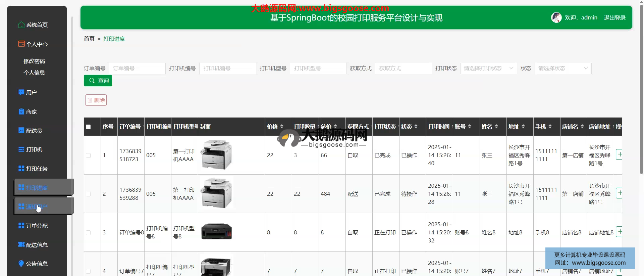Sort table by 价格 column arrows
Image resolution: width=644 pixels, height=276 pixels.
pos(282,127)
